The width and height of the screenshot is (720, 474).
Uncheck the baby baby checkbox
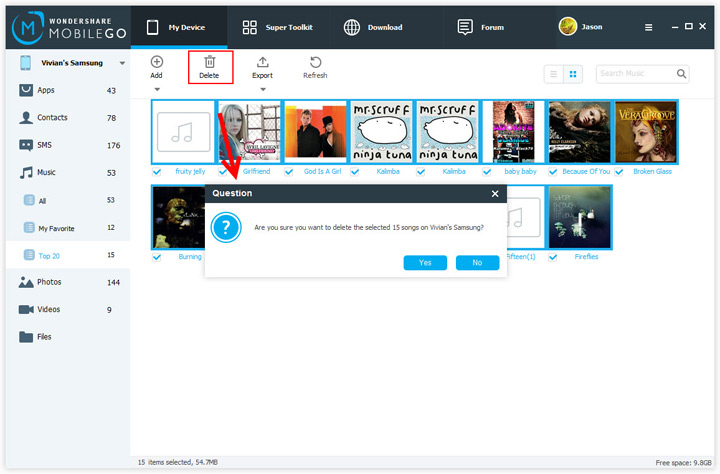click(x=487, y=172)
